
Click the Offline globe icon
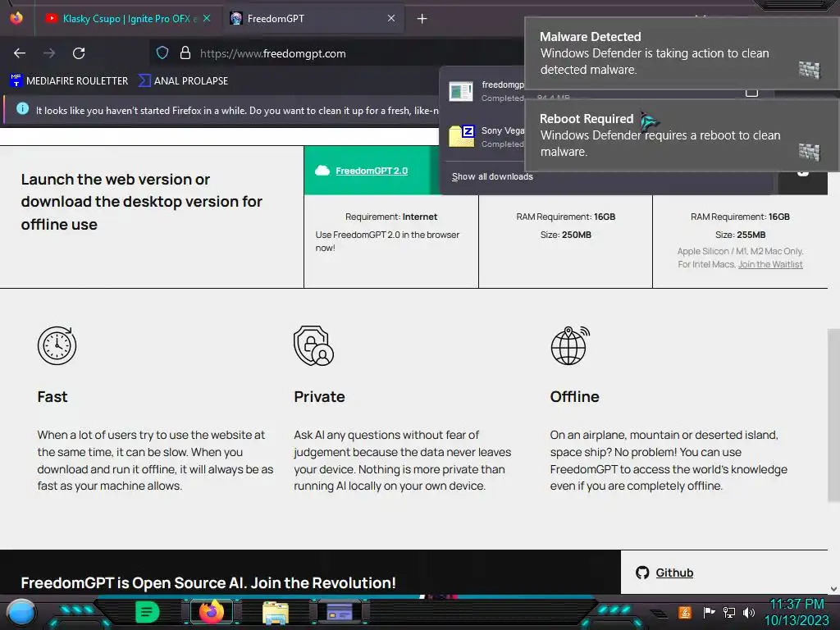pyautogui.click(x=570, y=345)
